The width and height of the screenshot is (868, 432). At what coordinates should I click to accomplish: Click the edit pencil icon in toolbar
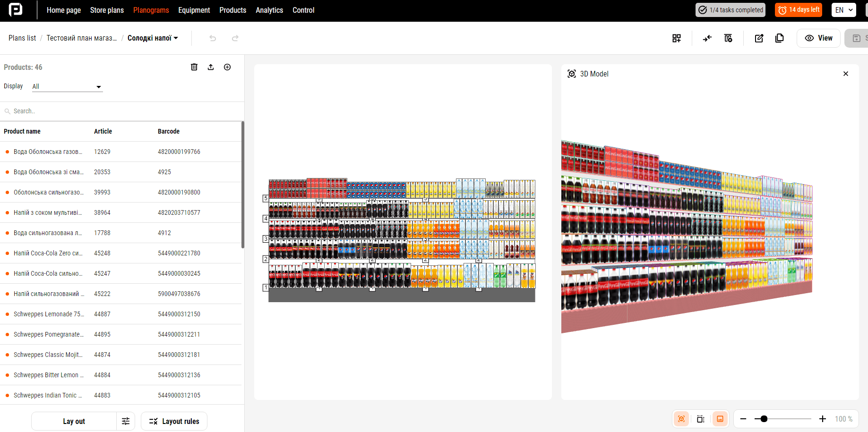(x=759, y=38)
